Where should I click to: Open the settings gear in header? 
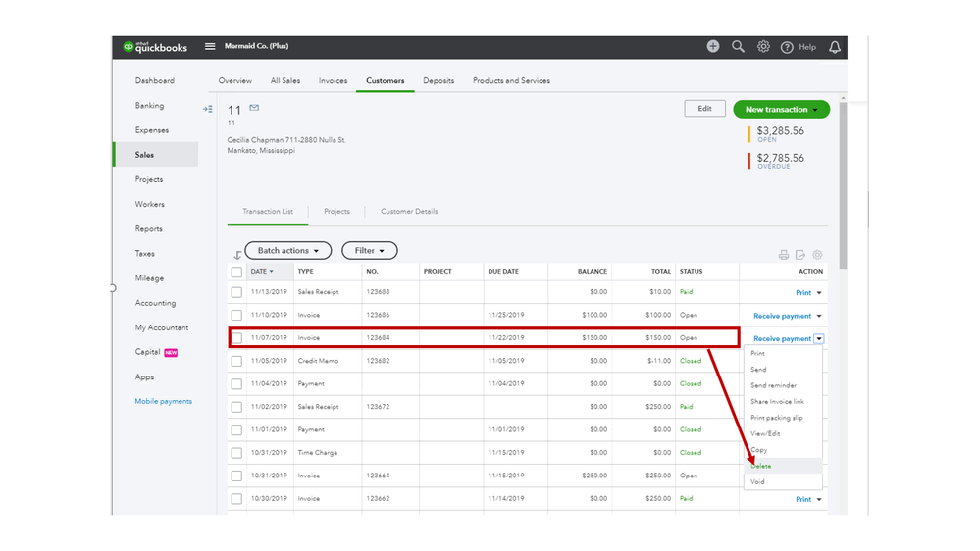point(763,47)
